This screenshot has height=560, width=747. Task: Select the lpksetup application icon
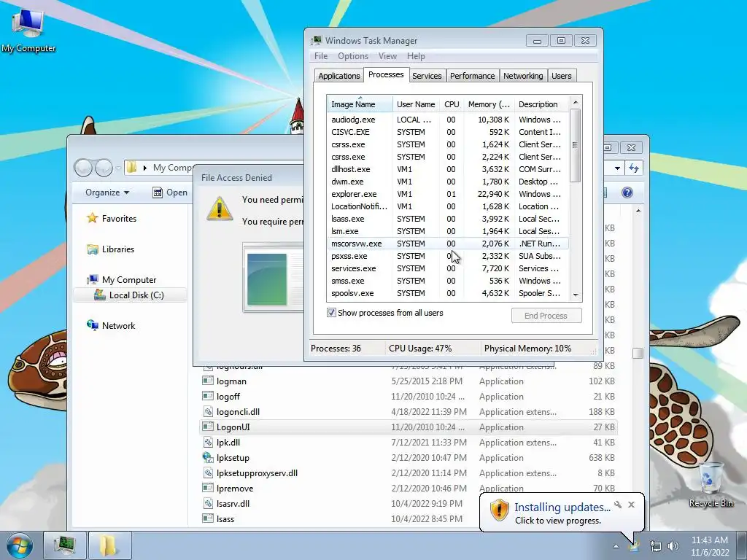(x=208, y=458)
